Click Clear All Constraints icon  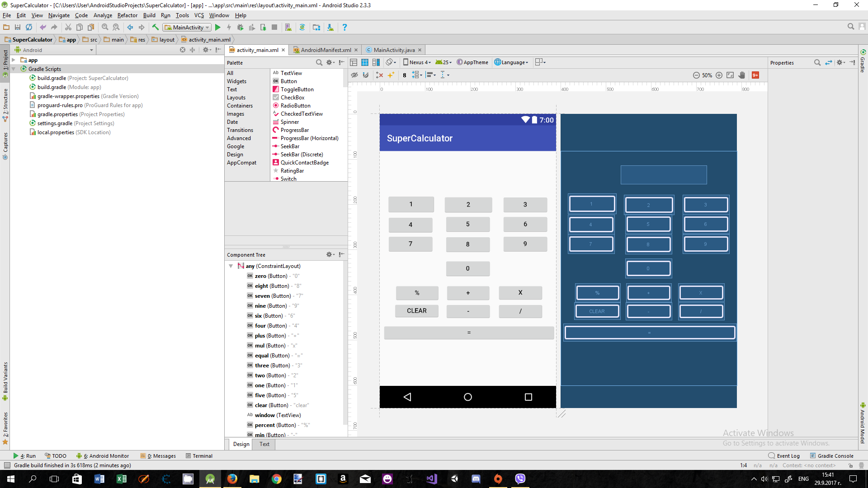[x=379, y=75]
